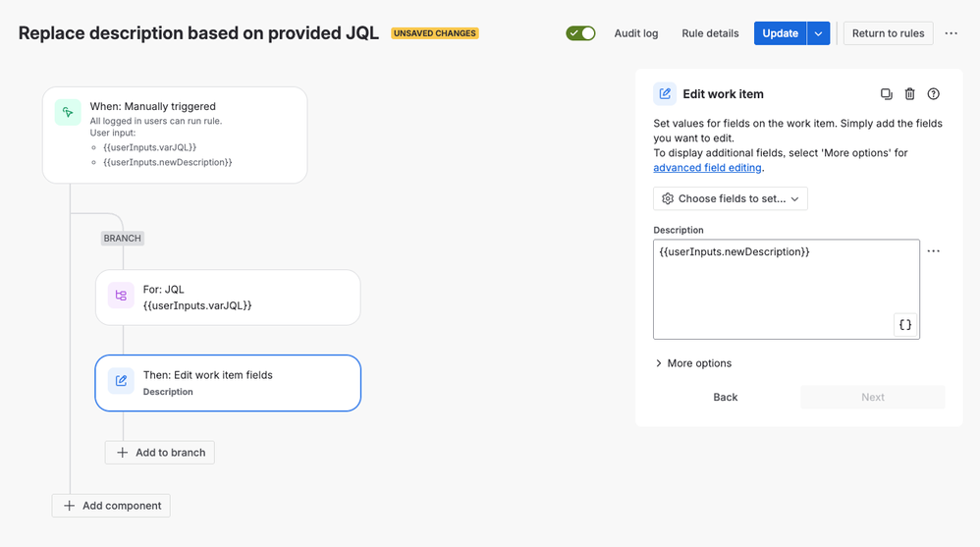Viewport: 980px width, 547px height.
Task: Open Description field more actions menu
Action: tap(933, 250)
